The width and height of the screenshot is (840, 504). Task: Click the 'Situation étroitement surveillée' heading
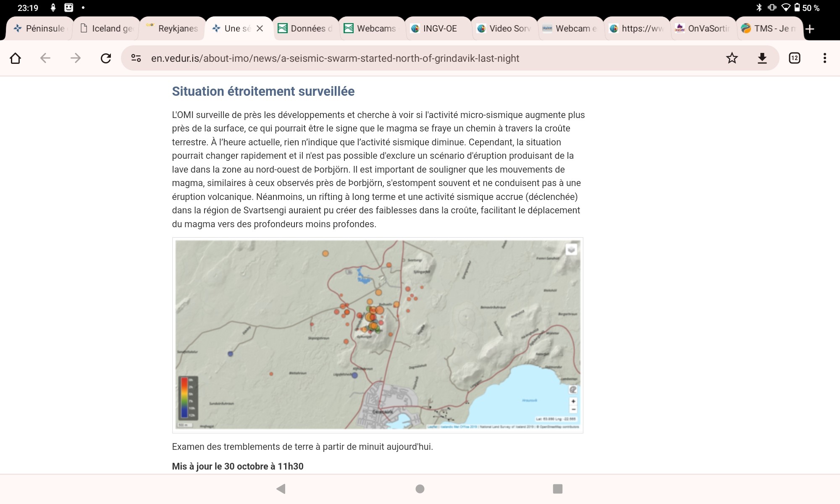click(x=263, y=91)
